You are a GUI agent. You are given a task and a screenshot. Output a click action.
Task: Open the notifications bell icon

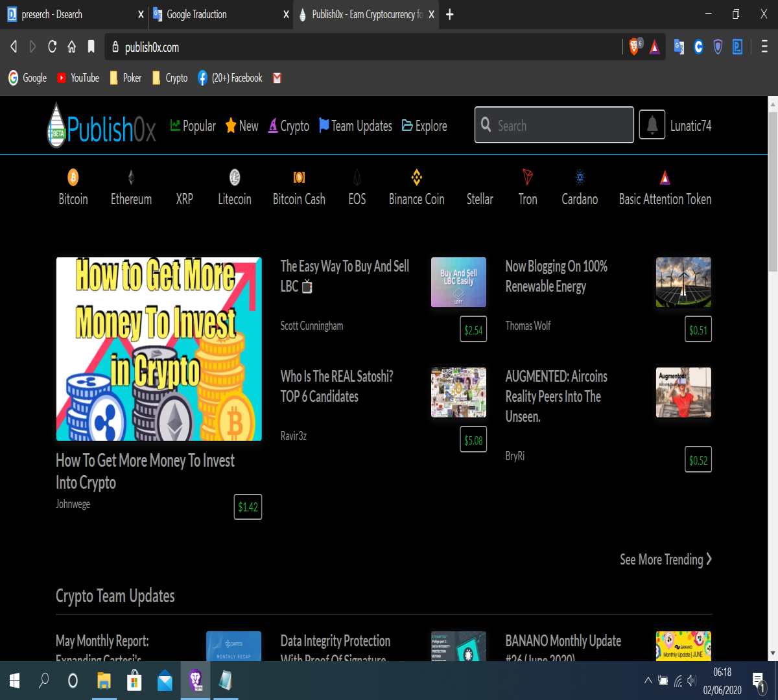pyautogui.click(x=652, y=125)
